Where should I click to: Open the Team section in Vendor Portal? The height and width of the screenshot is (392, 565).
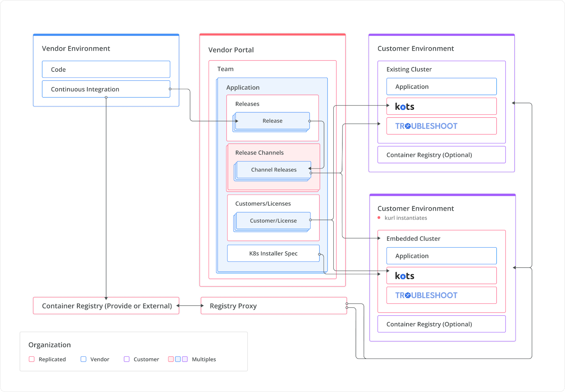[226, 69]
